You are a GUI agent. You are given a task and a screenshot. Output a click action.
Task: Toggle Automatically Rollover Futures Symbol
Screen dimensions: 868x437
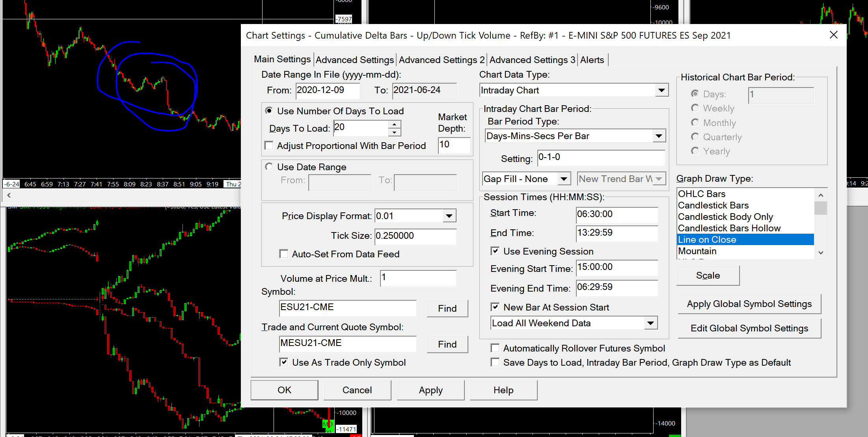[495, 348]
